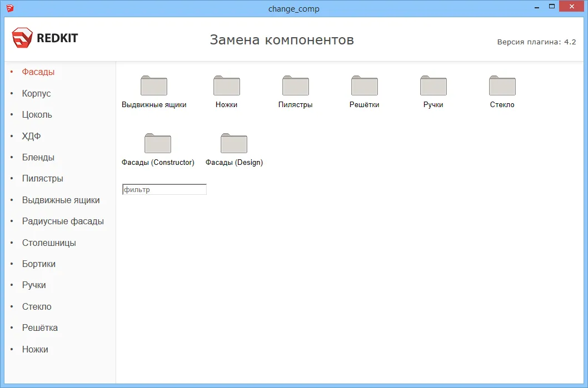Click the SketchUp icon in title bar

[x=9, y=8]
